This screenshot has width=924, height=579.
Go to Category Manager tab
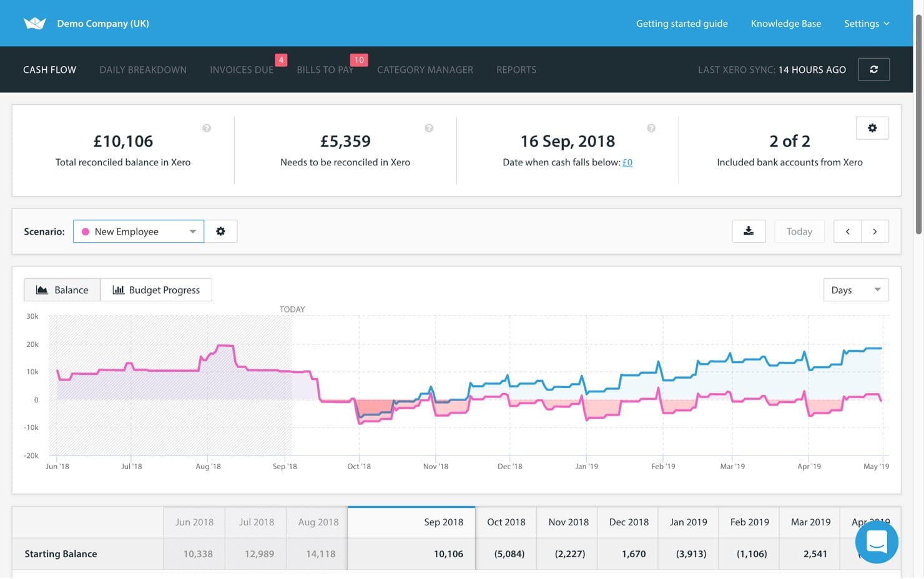point(425,70)
